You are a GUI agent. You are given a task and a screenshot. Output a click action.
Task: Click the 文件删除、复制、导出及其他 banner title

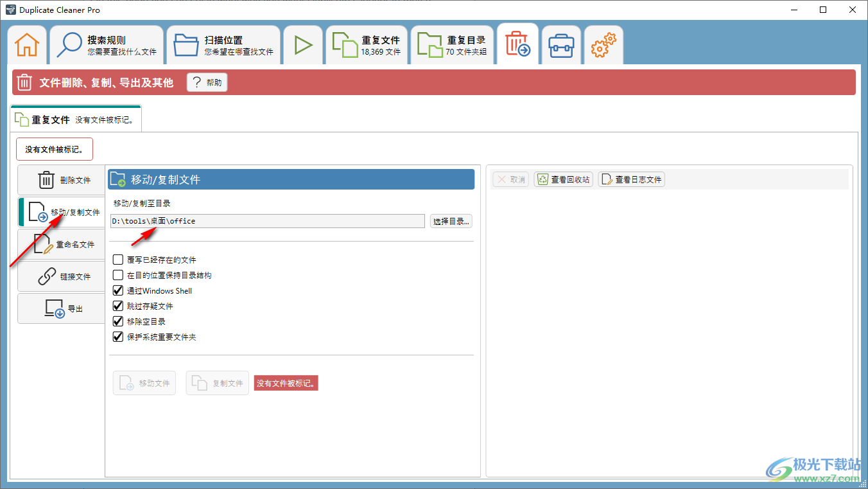pos(107,82)
